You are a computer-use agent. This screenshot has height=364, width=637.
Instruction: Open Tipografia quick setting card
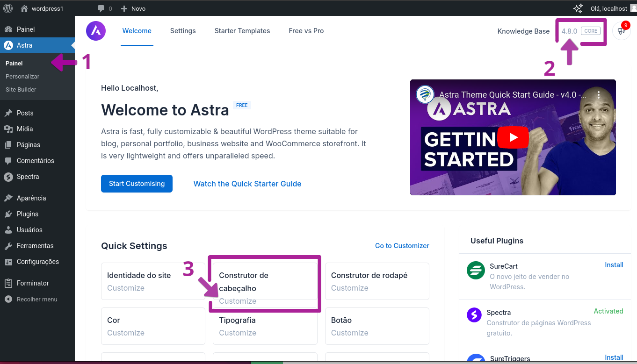[x=265, y=326]
